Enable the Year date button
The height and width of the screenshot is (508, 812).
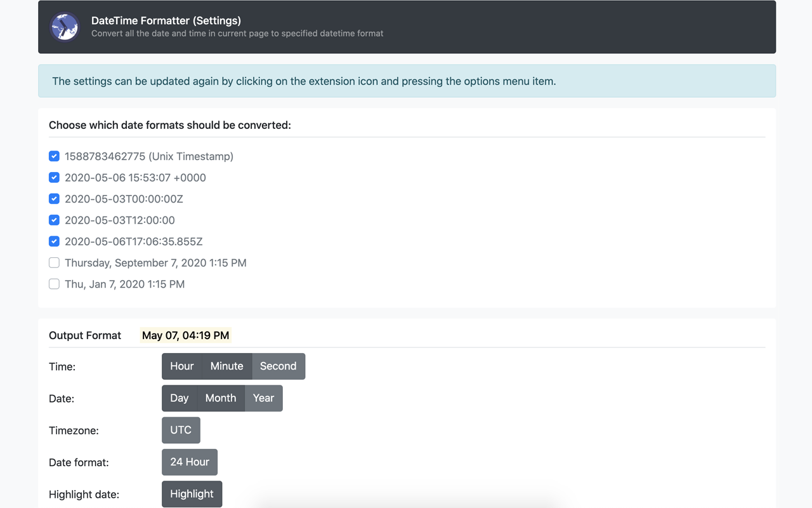click(x=263, y=398)
